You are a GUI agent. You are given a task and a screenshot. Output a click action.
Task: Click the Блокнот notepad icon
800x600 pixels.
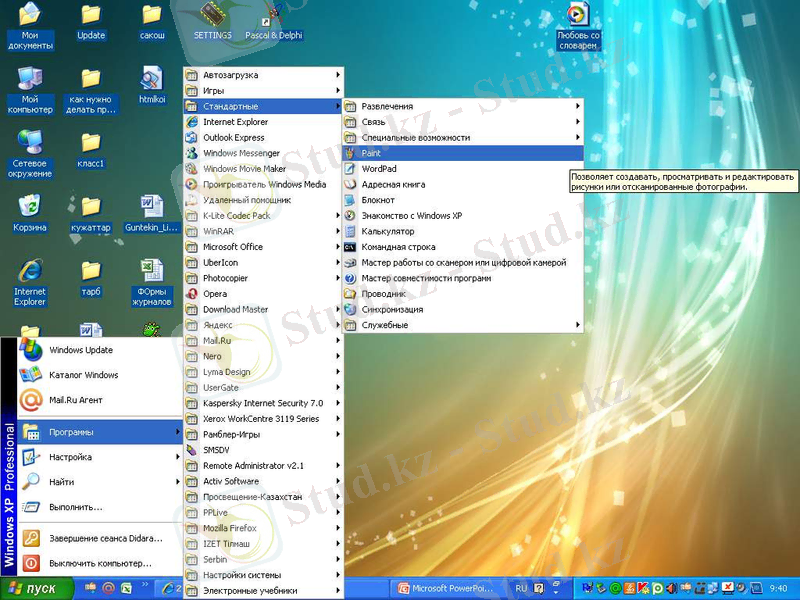(351, 200)
